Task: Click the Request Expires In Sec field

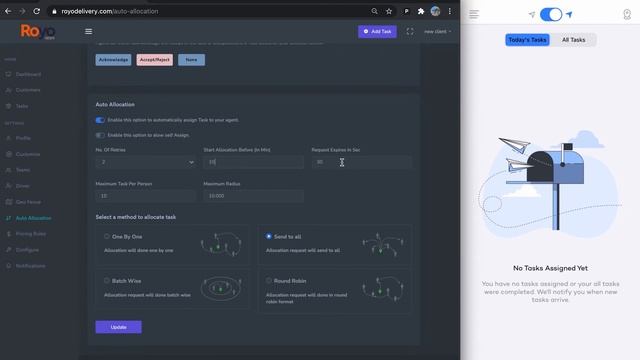Action: 362,162
